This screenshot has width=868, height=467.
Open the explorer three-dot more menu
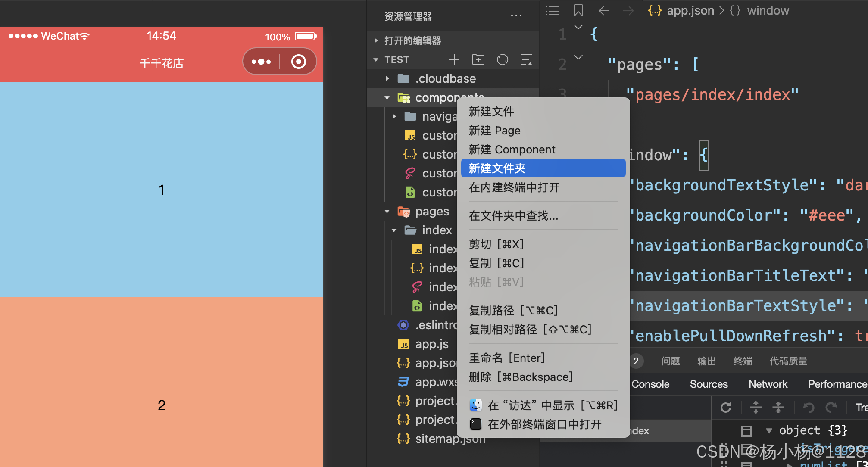click(x=516, y=16)
